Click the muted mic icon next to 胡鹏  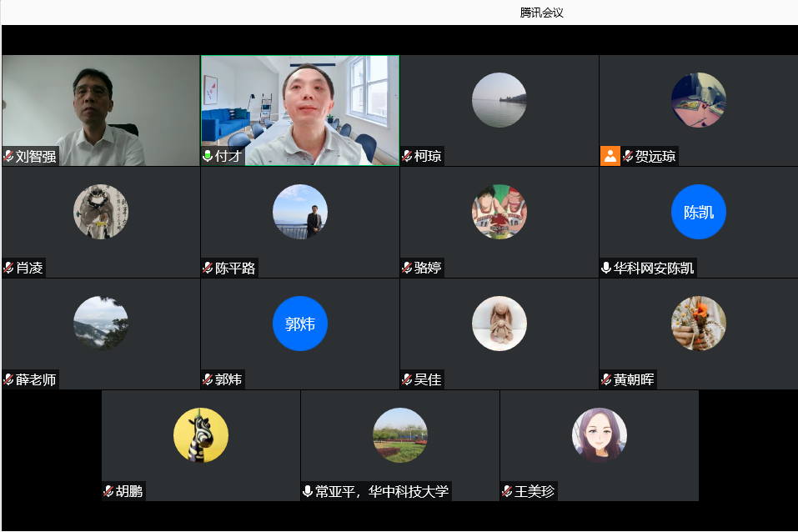point(108,492)
